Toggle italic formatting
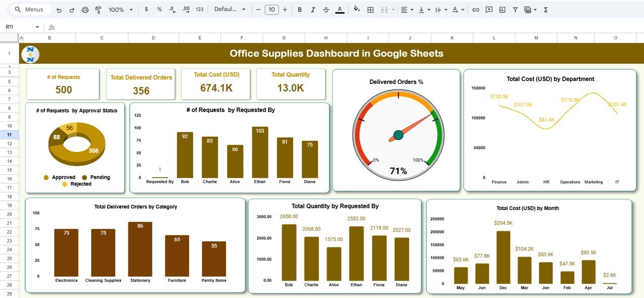 313,10
